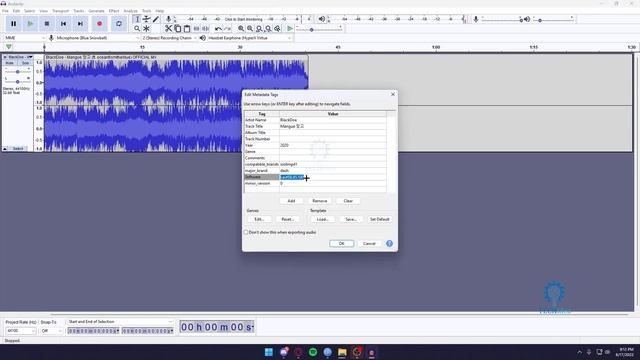Image resolution: width=640 pixels, height=360 pixels.
Task: Select the Envelope tool
Action: (147, 19)
